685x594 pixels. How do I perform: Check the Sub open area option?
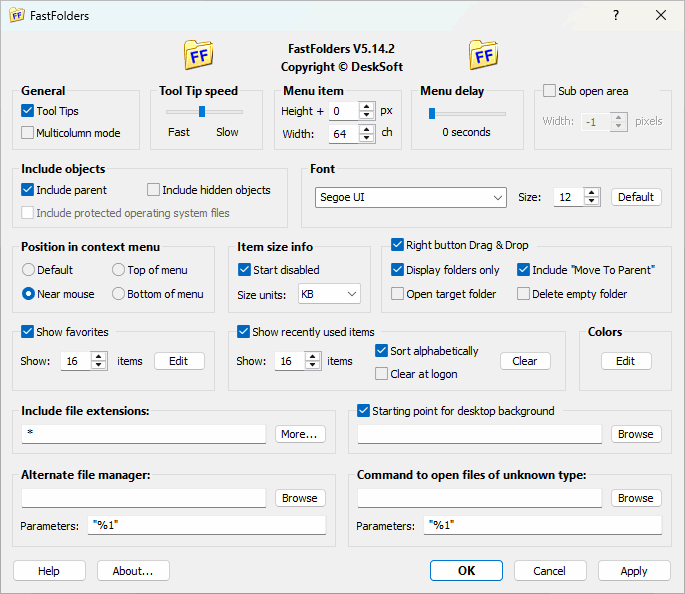pyautogui.click(x=549, y=90)
